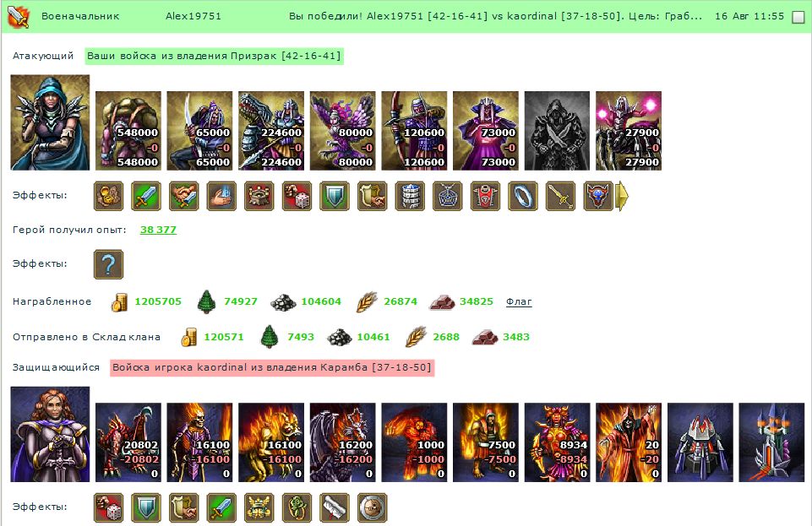This screenshot has height=526, width=812.
Task: Click the report title line "Вы победили!"
Action: click(x=496, y=16)
